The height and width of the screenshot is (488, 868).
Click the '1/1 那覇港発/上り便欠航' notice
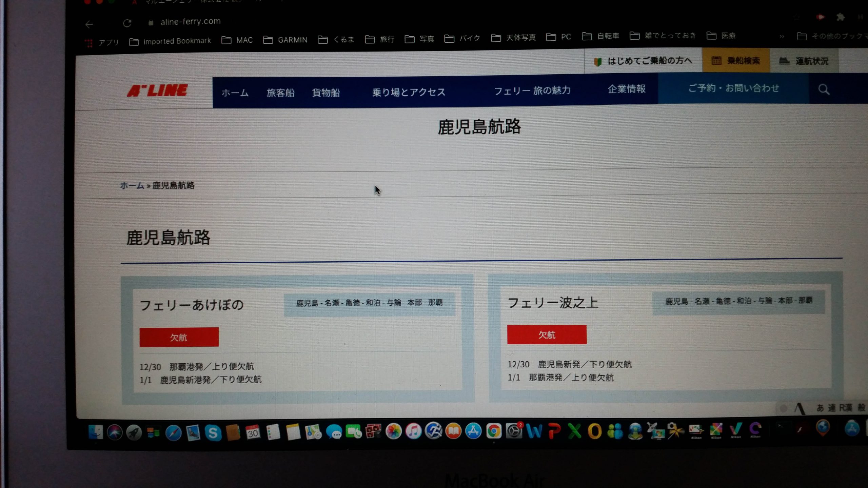[560, 378]
